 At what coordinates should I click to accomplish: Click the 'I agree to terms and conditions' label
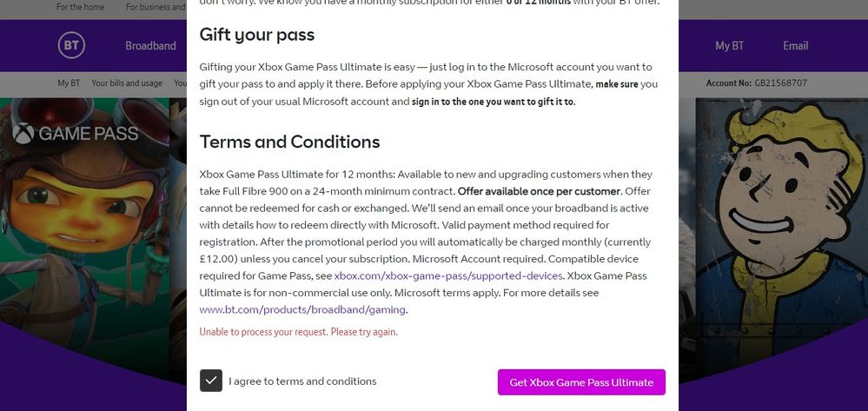(x=302, y=381)
